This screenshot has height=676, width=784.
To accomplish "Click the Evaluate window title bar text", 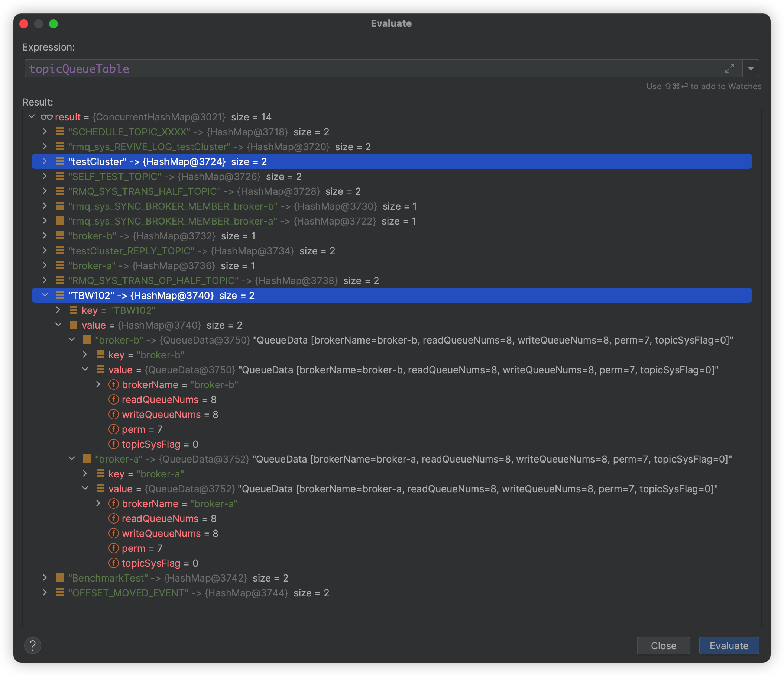I will [391, 23].
